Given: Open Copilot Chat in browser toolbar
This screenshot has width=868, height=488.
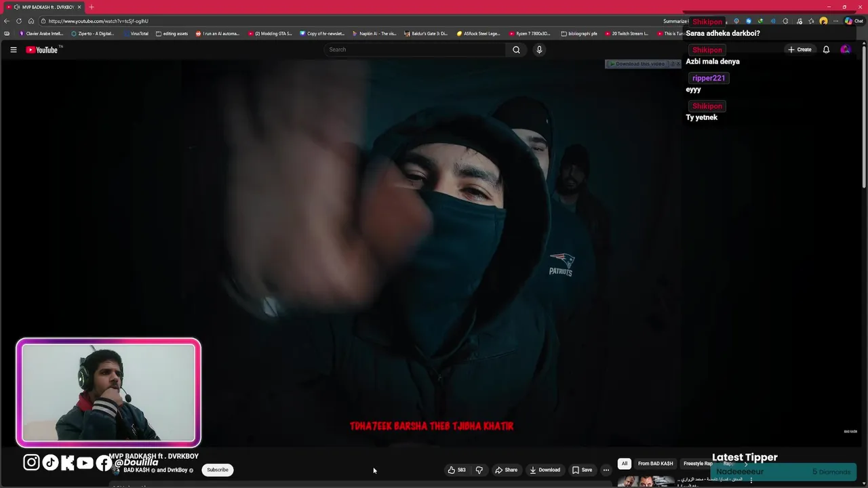Looking at the screenshot, I should click(x=854, y=21).
